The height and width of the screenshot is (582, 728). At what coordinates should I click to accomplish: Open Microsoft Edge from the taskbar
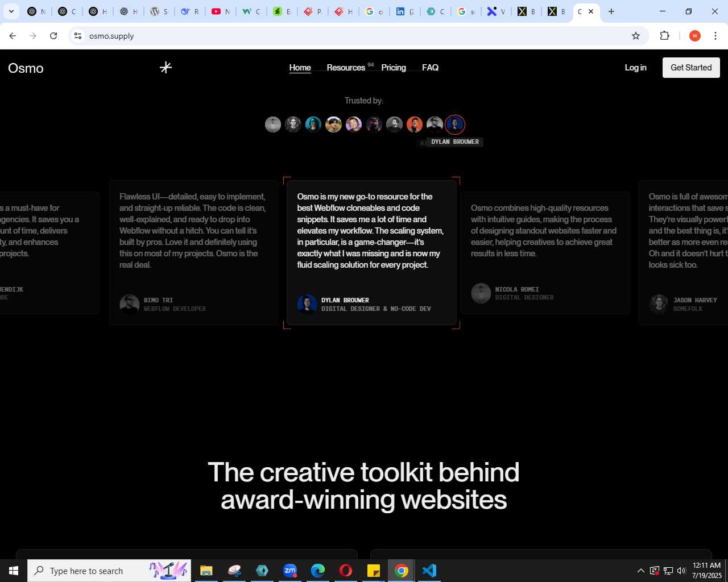coord(318,571)
